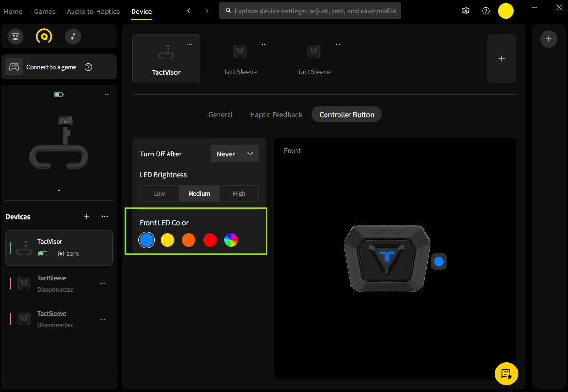568x392 pixels.
Task: Choose the blue Front LED color
Action: (146, 239)
